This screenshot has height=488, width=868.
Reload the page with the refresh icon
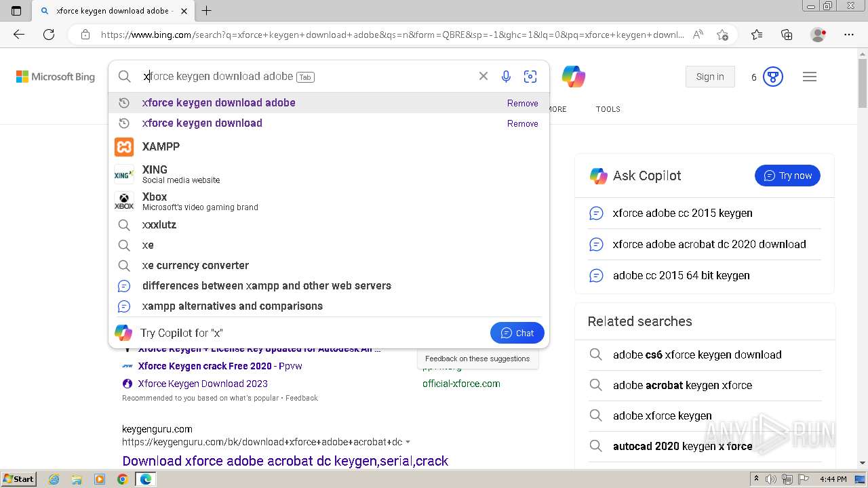coord(49,35)
